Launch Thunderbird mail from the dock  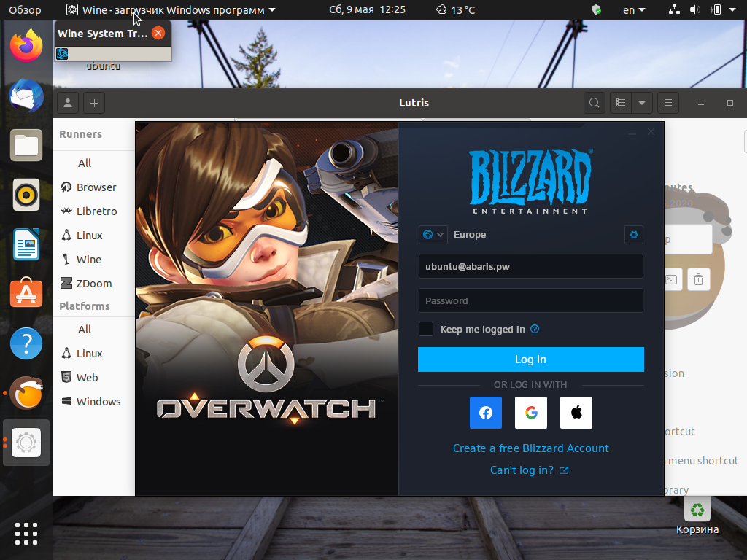tap(26, 96)
